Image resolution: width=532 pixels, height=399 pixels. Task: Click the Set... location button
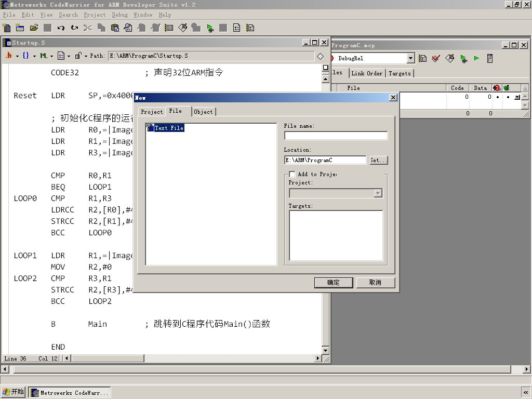(x=379, y=160)
